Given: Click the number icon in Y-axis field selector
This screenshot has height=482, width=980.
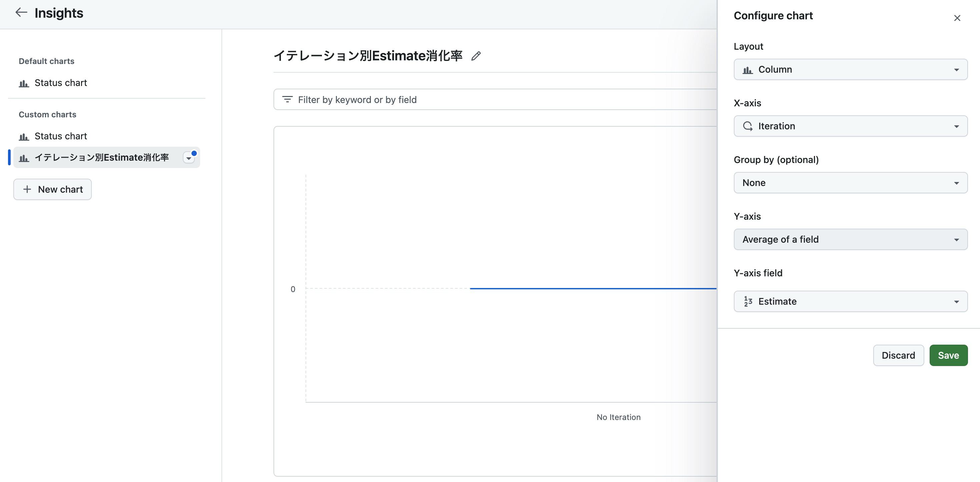Looking at the screenshot, I should [x=748, y=301].
